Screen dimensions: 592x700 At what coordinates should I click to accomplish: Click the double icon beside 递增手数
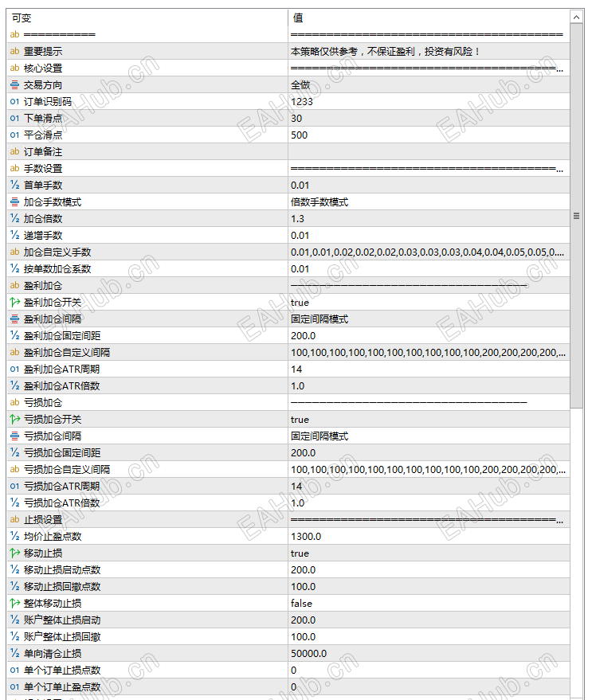coord(15,236)
